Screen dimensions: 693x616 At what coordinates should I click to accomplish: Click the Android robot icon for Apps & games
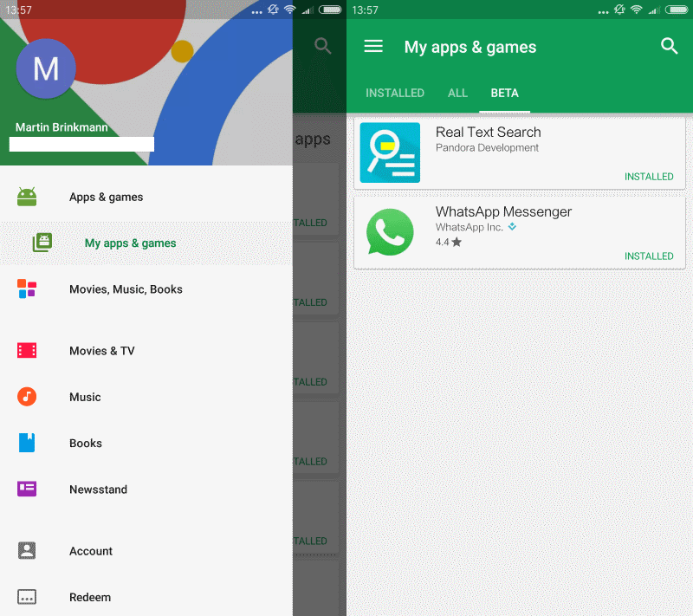tap(27, 197)
